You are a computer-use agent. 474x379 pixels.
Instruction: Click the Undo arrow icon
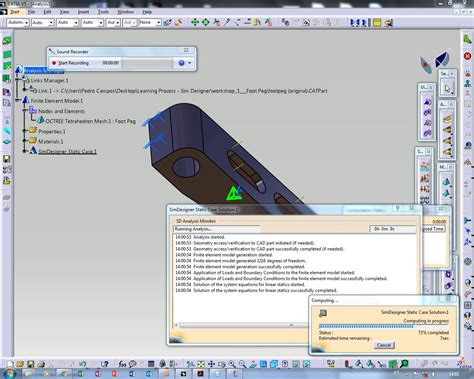[x=83, y=364]
